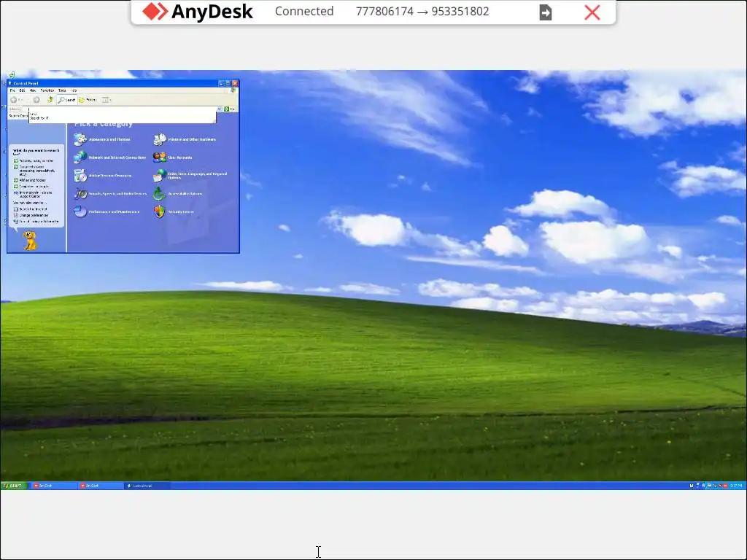
Task: Open the AnyDesk session actions arrow icon
Action: [x=546, y=12]
